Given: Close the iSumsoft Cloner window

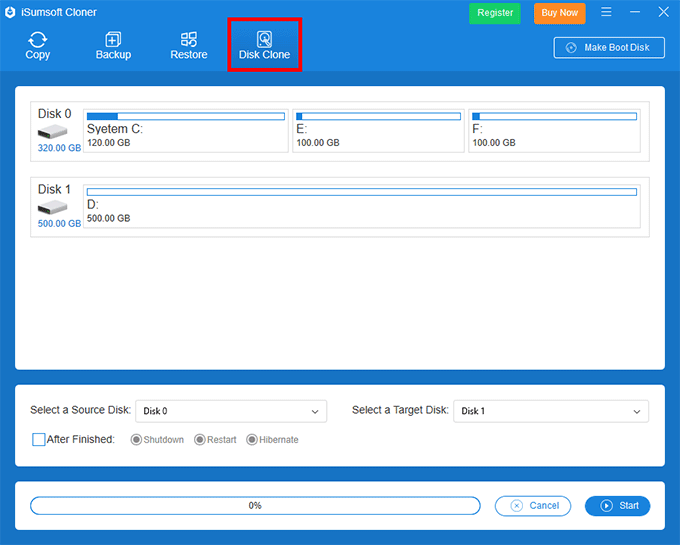Looking at the screenshot, I should pos(664,12).
